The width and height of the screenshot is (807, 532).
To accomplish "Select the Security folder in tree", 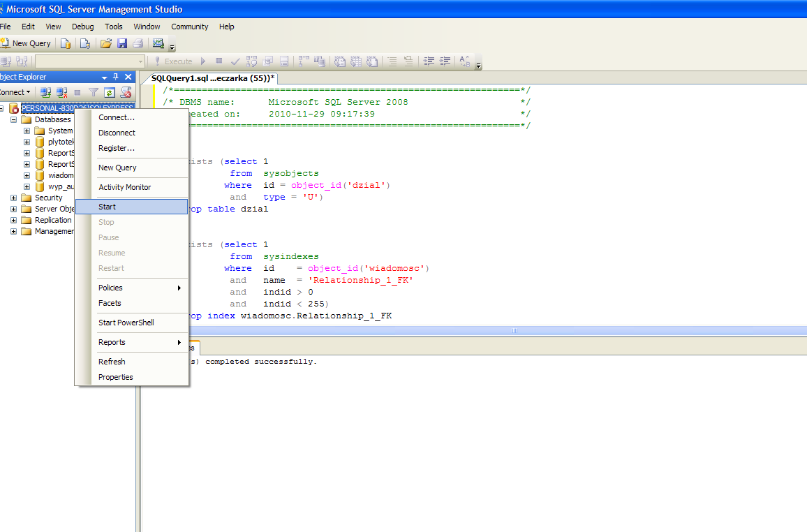I will click(48, 198).
